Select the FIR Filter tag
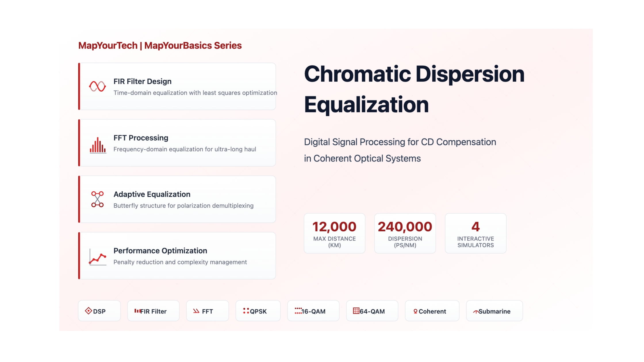 154,311
